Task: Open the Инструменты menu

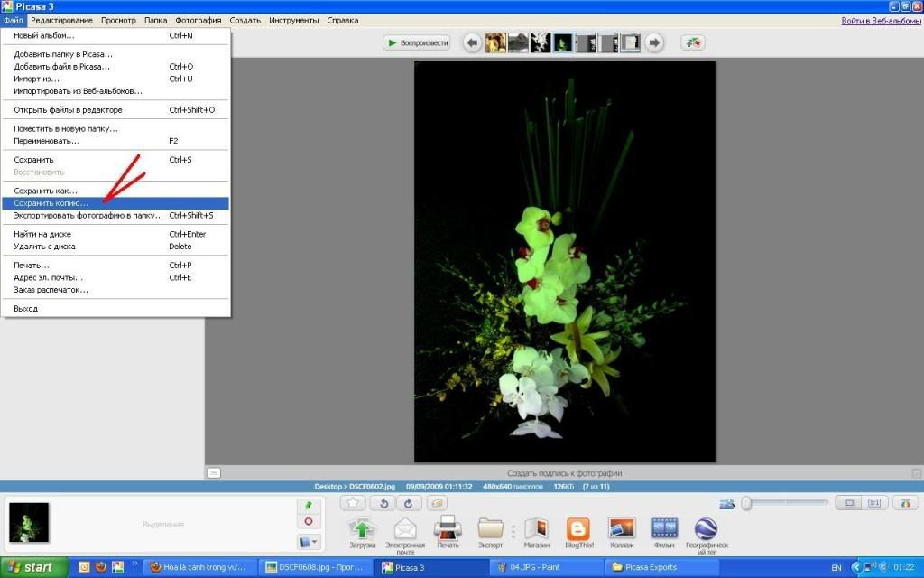Action: click(x=294, y=20)
